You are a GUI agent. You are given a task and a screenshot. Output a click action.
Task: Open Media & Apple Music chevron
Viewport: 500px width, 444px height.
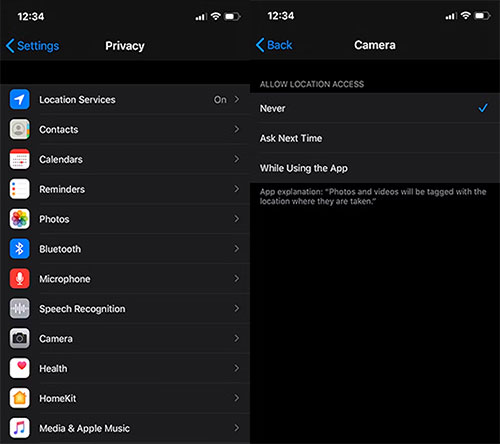click(x=237, y=428)
